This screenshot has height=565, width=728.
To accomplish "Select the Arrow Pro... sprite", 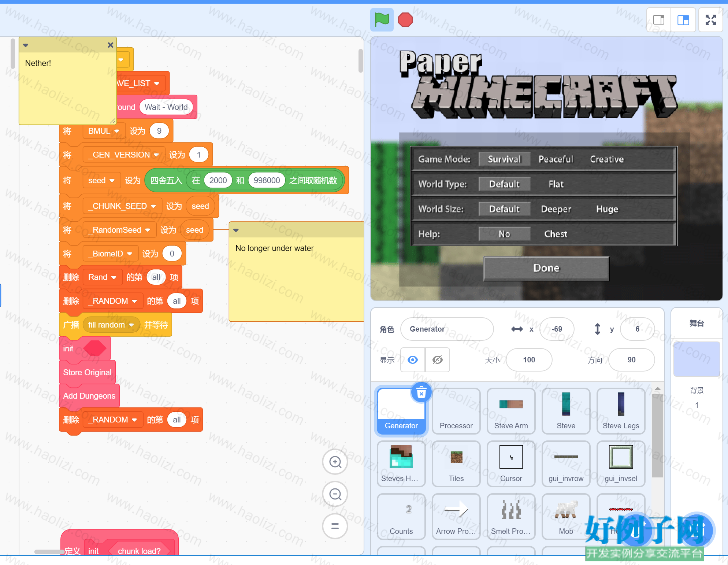I will [x=456, y=517].
